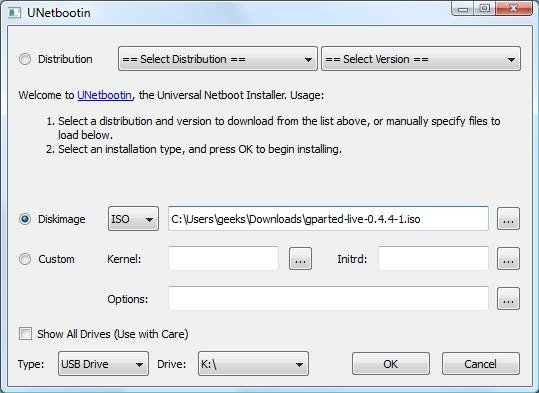Click the Options browse ellipsis button
Screen dimensions: 539x393
point(508,298)
